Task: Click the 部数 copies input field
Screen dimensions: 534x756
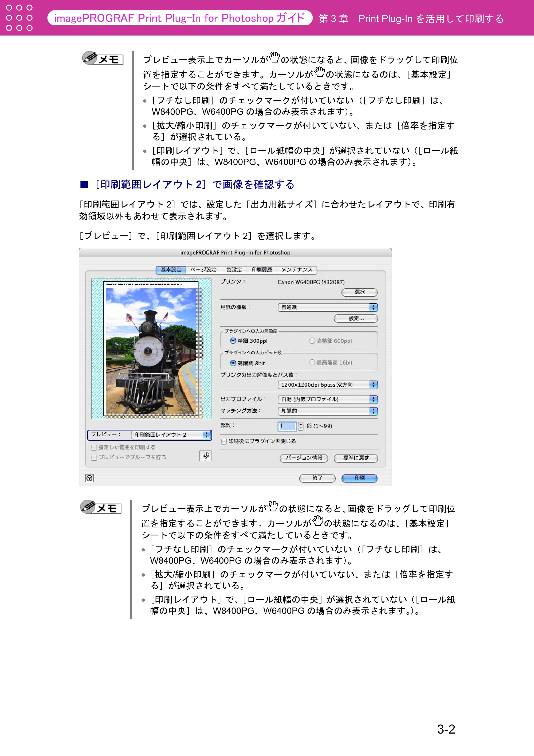Action: pos(287,426)
